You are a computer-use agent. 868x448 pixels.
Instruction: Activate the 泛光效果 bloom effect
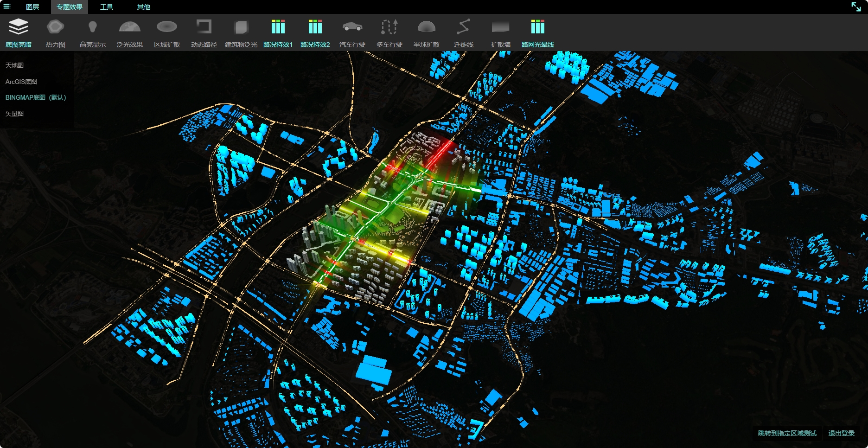point(130,28)
